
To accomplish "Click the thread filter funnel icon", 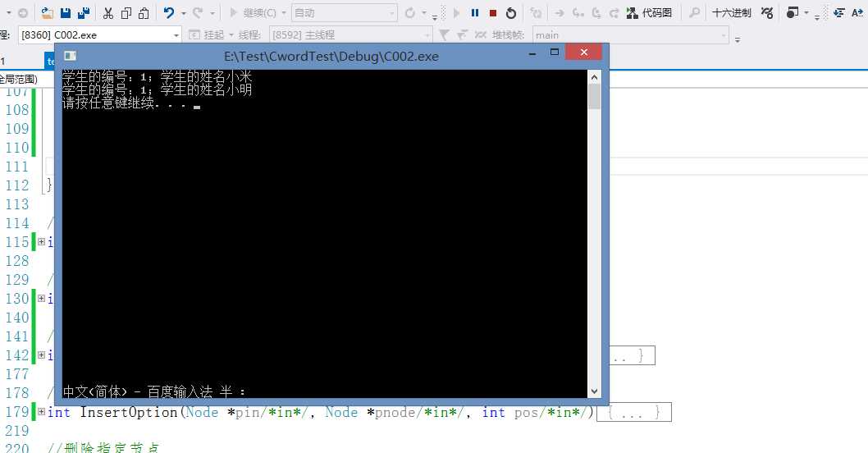I will pyautogui.click(x=443, y=35).
